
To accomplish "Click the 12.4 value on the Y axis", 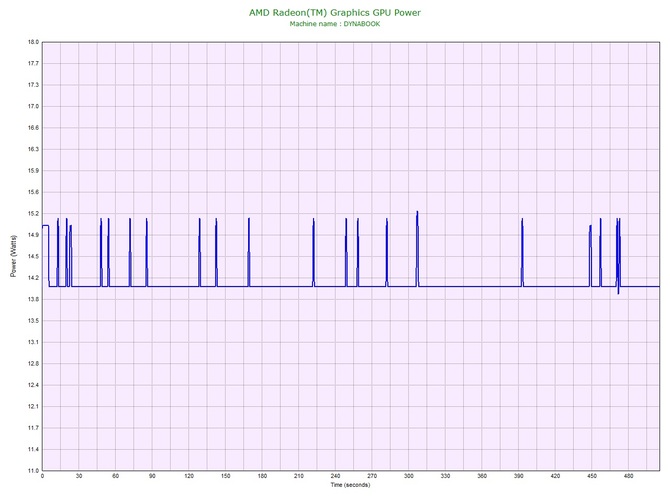I will pos(32,385).
